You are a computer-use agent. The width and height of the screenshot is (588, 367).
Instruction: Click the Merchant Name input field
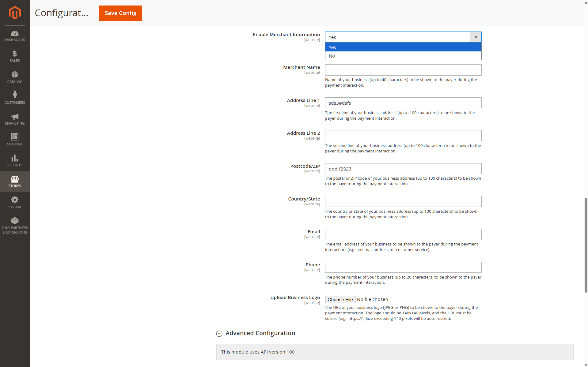tap(403, 70)
